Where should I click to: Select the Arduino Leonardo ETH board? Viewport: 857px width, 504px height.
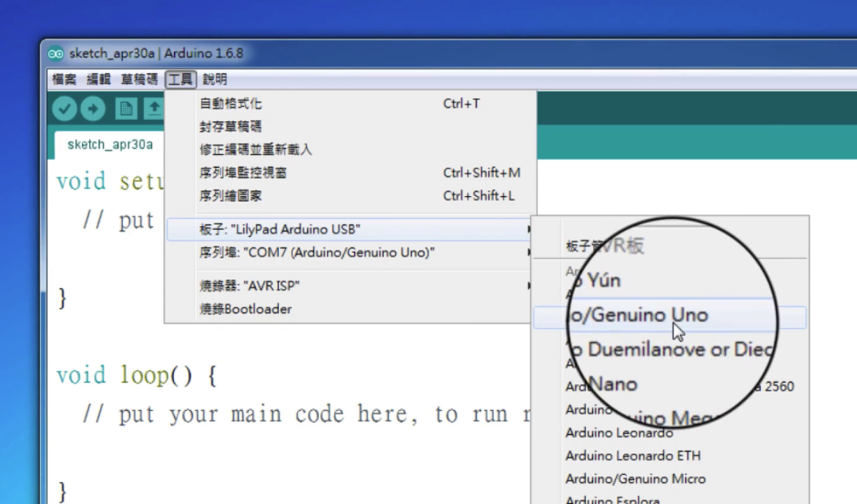[670, 455]
